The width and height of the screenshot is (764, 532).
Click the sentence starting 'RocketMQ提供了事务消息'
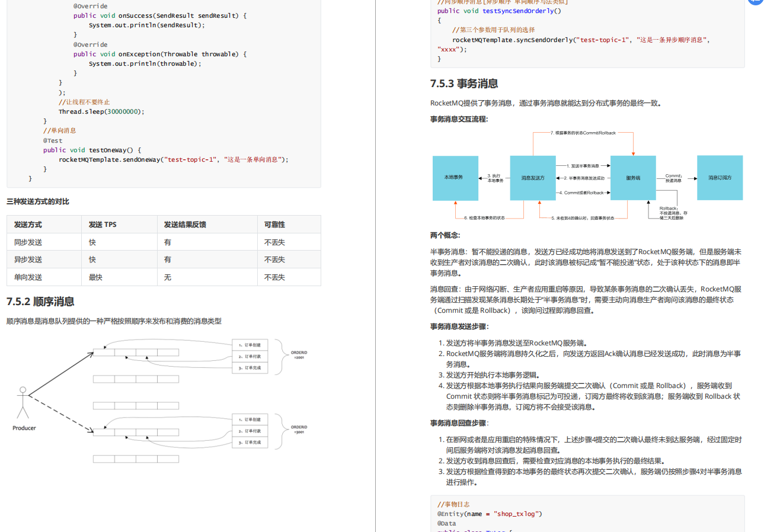point(545,103)
